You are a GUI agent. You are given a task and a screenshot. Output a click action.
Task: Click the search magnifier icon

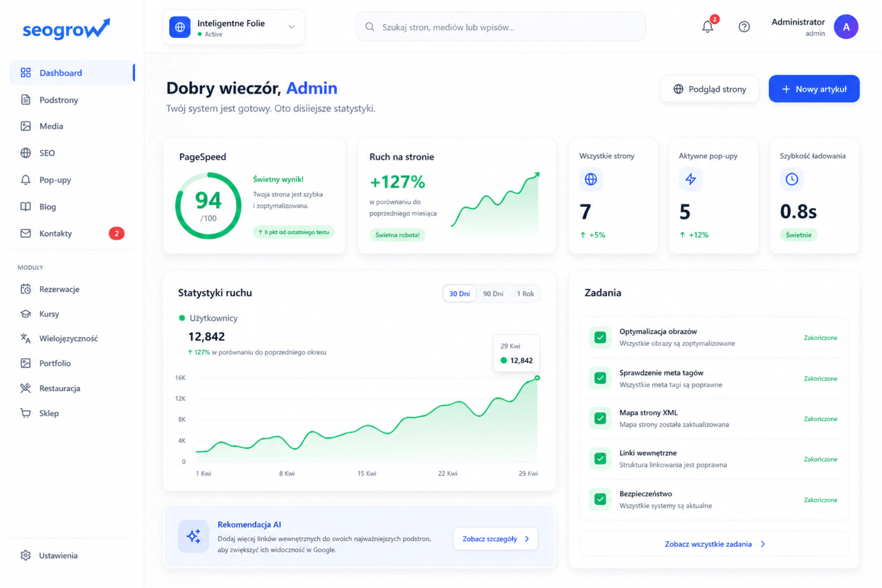pos(370,27)
